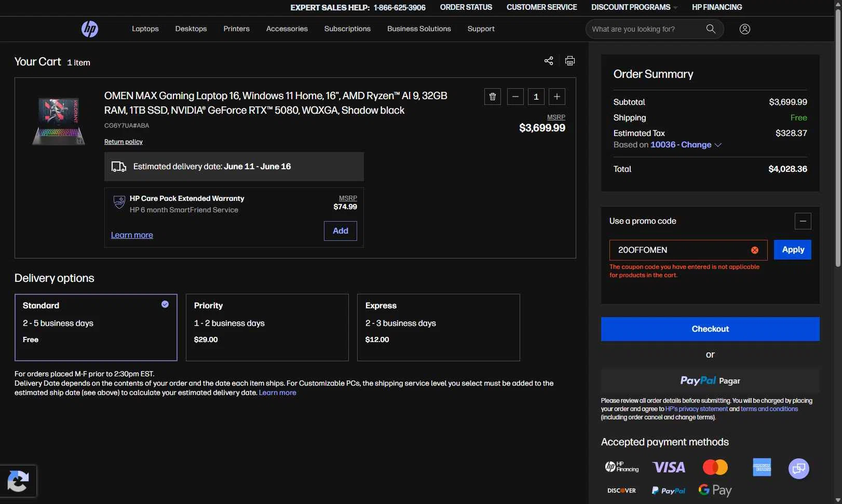Increase quantity with the plus button
Viewport: 842px width, 504px height.
point(557,97)
